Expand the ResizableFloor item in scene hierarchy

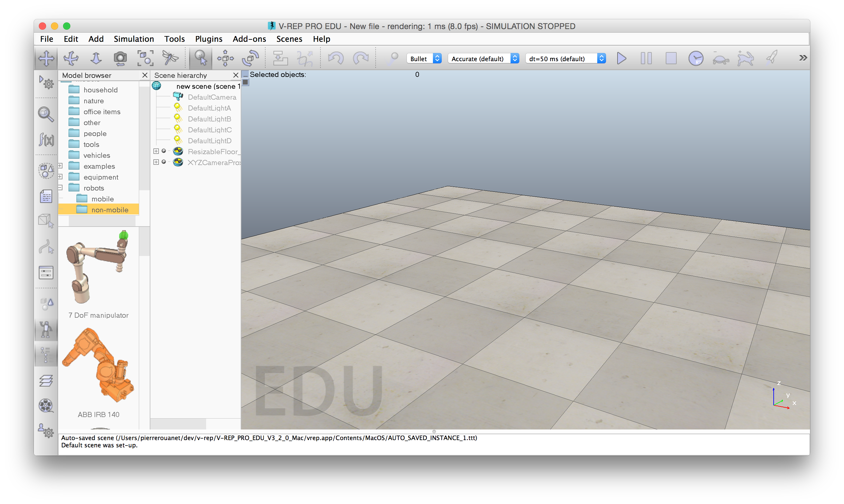coord(155,152)
